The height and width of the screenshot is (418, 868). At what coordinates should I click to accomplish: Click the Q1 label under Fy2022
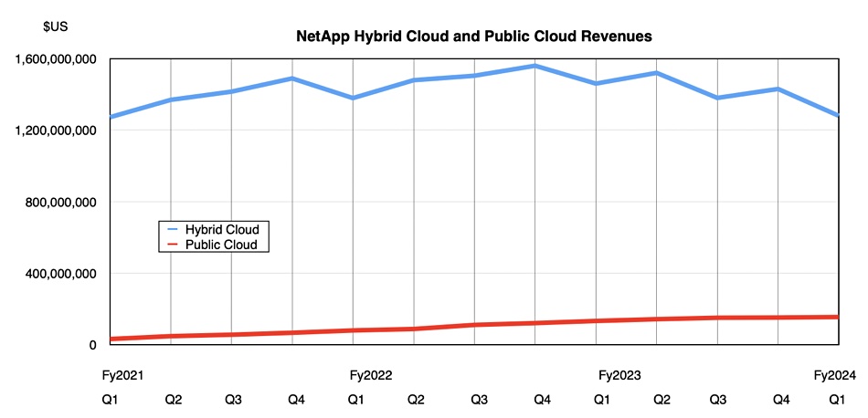pos(357,399)
